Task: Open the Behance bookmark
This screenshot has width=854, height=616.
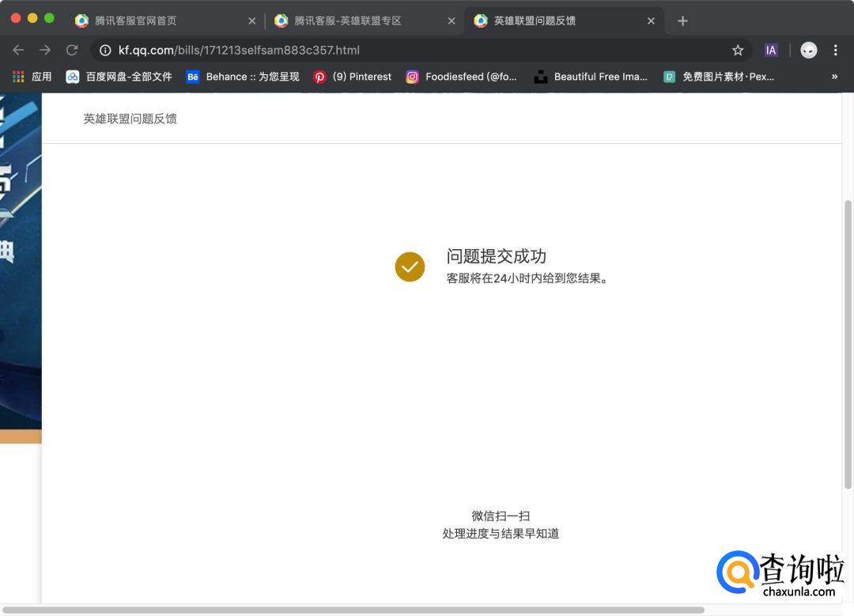Action: click(243, 77)
